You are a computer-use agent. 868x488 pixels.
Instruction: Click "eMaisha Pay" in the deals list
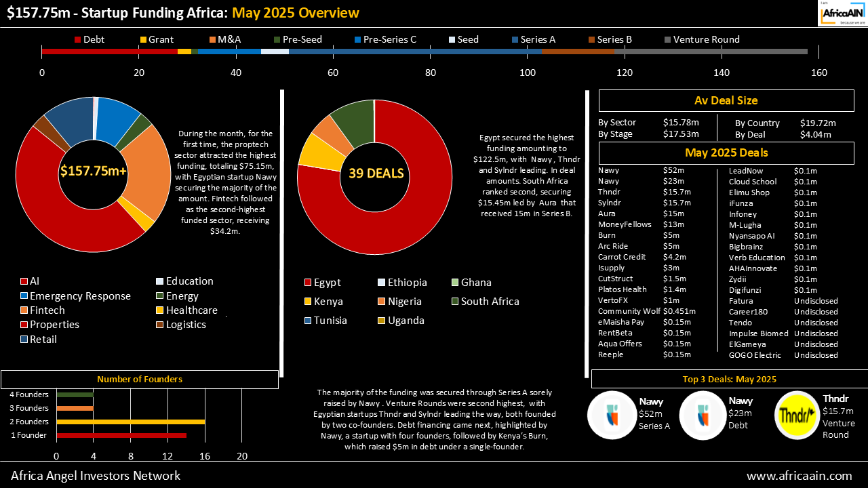(x=621, y=323)
